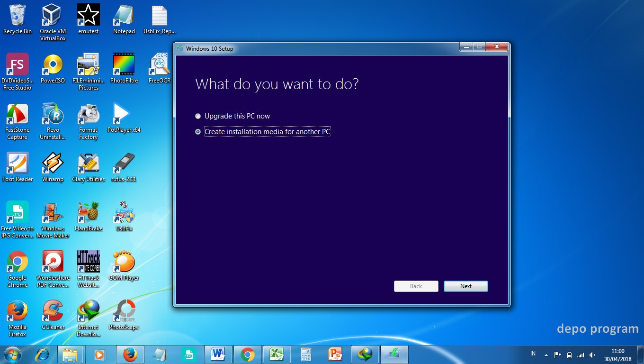Select the Revo Uninstaller desktop icon
The height and width of the screenshot is (364, 644).
(x=53, y=122)
